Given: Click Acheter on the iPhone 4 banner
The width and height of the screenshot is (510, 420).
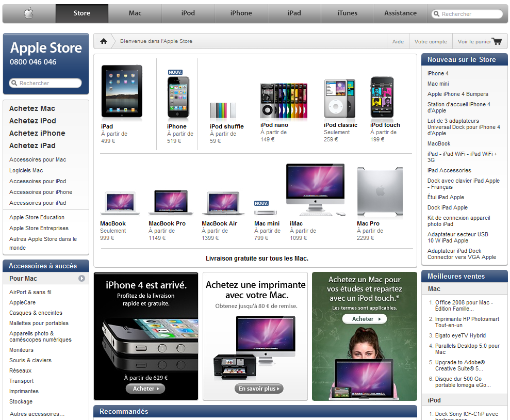Looking at the screenshot, I should (x=145, y=389).
